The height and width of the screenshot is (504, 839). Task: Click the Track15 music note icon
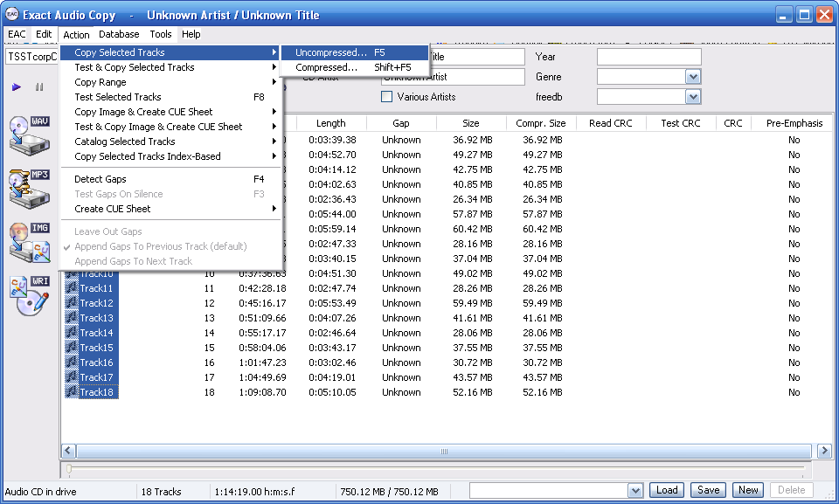point(71,348)
